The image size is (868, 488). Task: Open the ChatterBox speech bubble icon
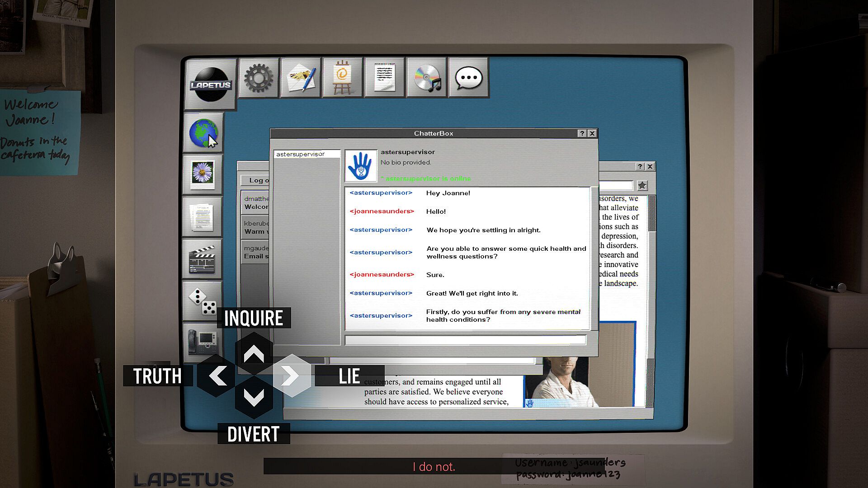[x=469, y=78]
